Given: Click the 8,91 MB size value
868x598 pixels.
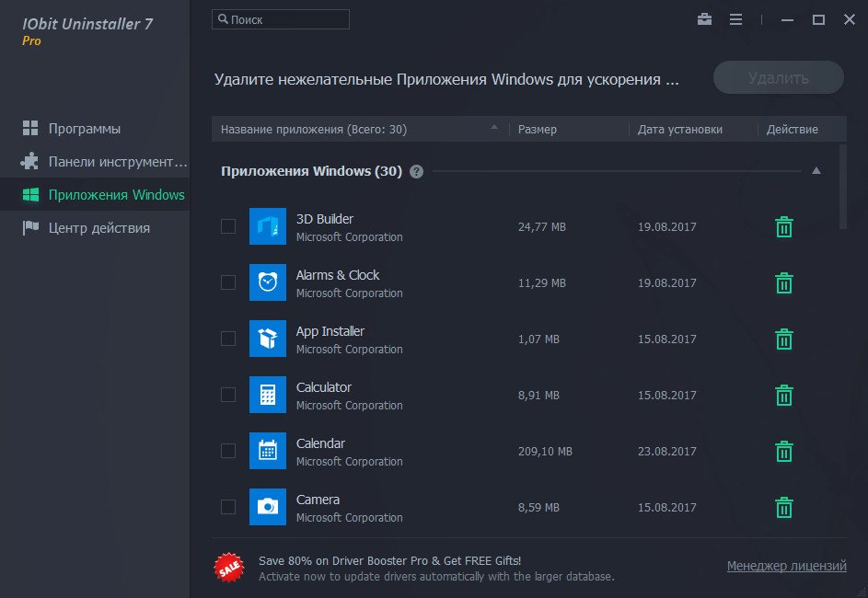Looking at the screenshot, I should coord(538,395).
